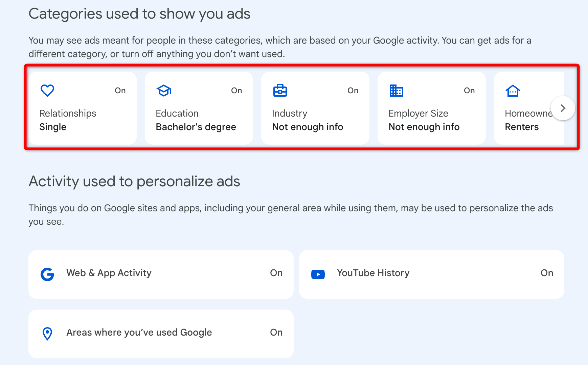Show next categories with right chevron

[x=563, y=108]
